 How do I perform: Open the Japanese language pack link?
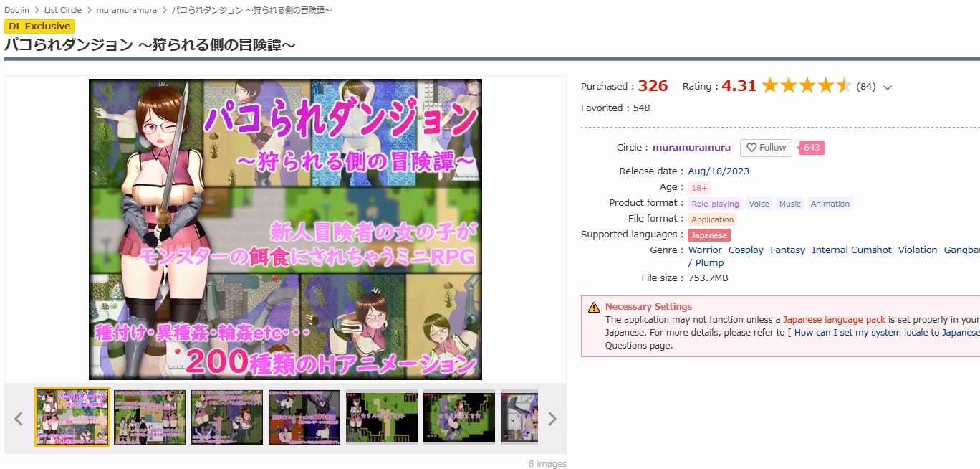pos(834,320)
